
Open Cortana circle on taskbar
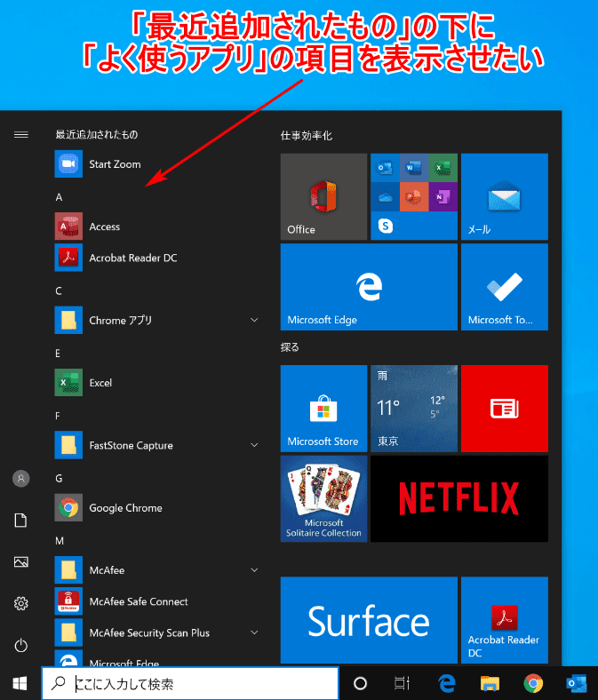(360, 683)
